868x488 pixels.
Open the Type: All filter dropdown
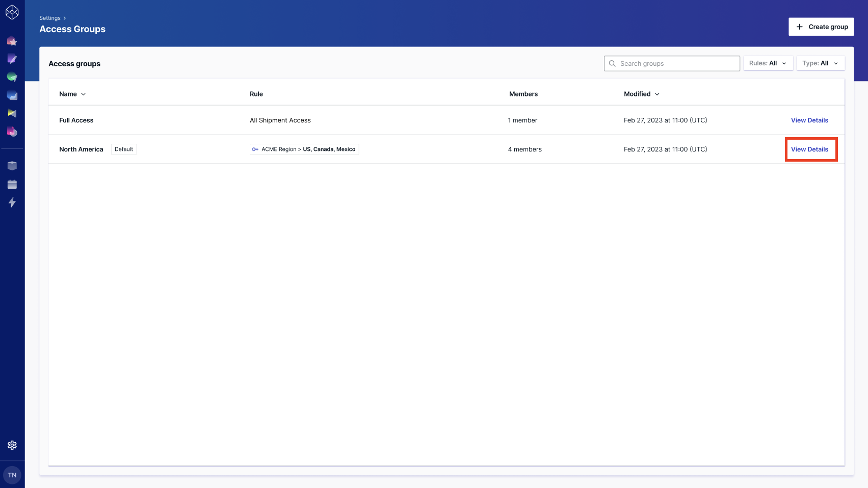pos(821,63)
